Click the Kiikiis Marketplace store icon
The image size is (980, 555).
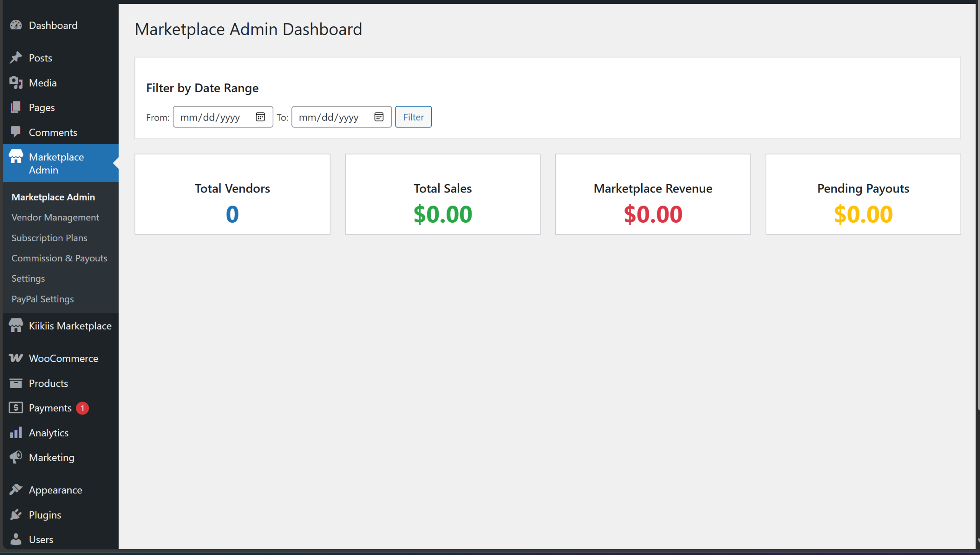coord(16,326)
